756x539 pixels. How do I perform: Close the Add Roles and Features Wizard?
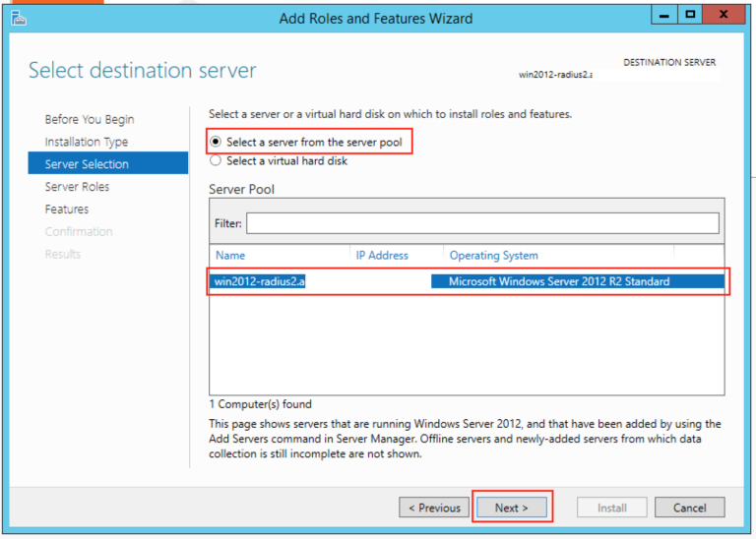[724, 15]
